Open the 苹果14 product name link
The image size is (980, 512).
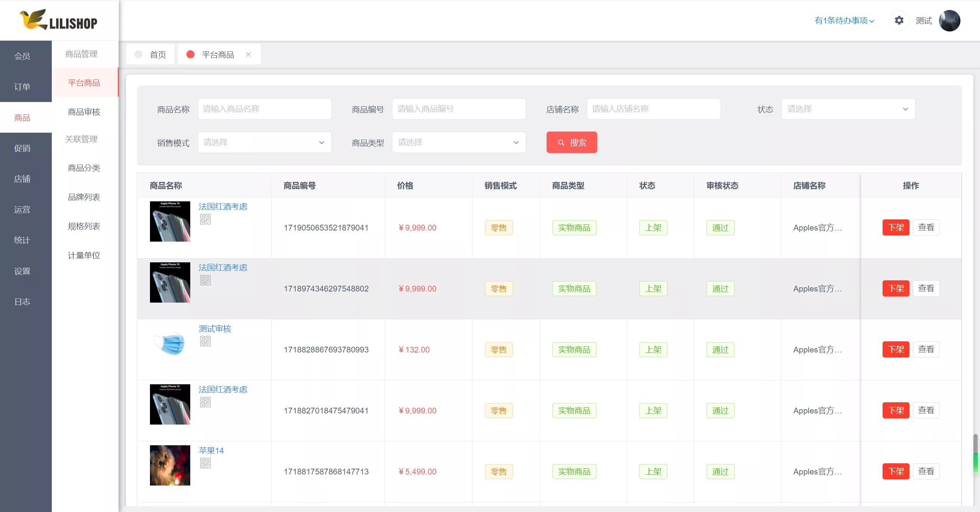(x=211, y=450)
